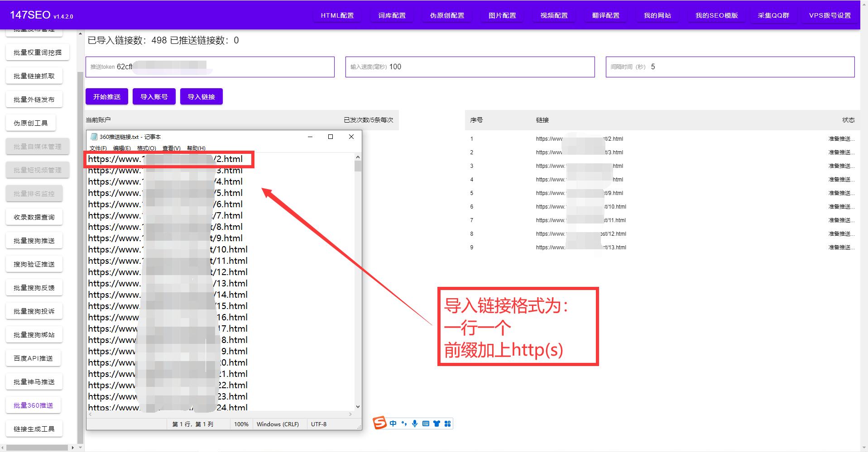The image size is (868, 452).
Task: Select HTML配置 in the top navigation
Action: pyautogui.click(x=337, y=14)
